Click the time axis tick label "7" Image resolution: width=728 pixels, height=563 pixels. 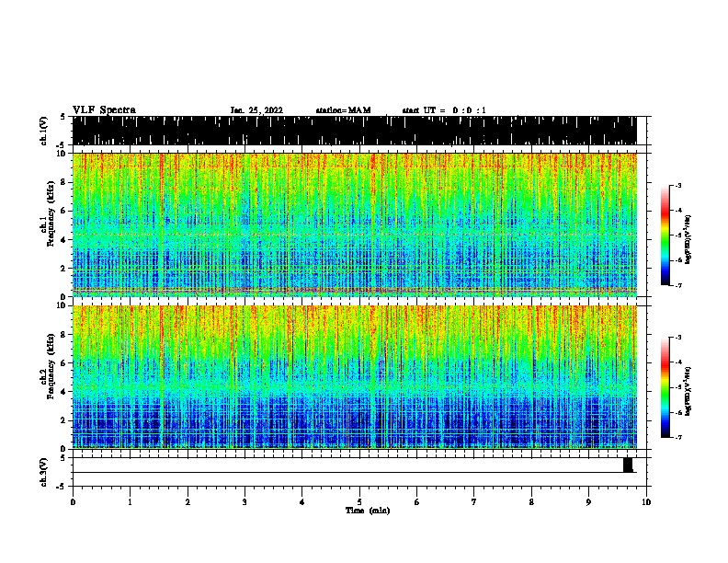[474, 502]
